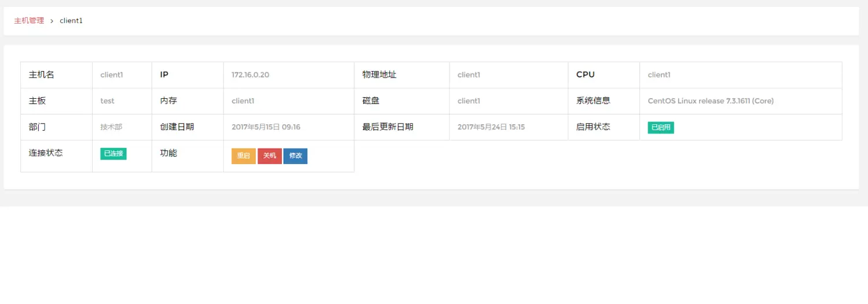This screenshot has height=304, width=868.
Task: Select the 部门 label
Action: tap(37, 127)
